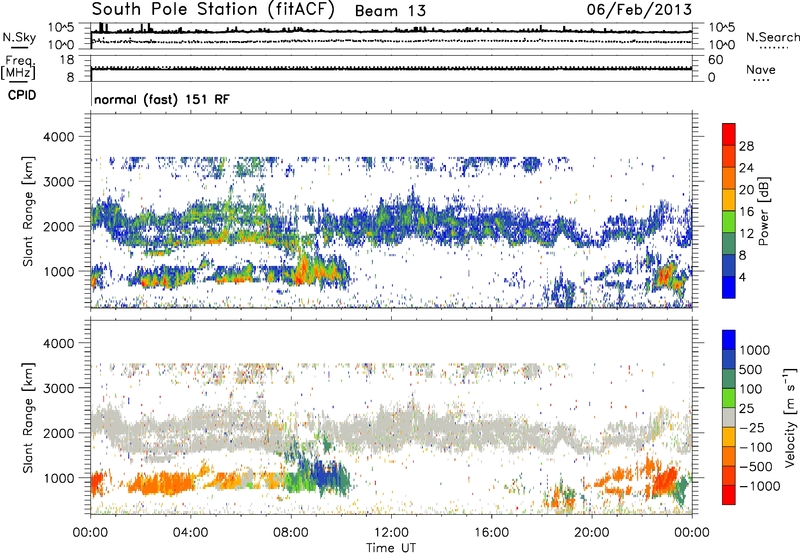The height and width of the screenshot is (554, 800).
Task: Click '3000' on power panel range axis
Action: point(59,182)
